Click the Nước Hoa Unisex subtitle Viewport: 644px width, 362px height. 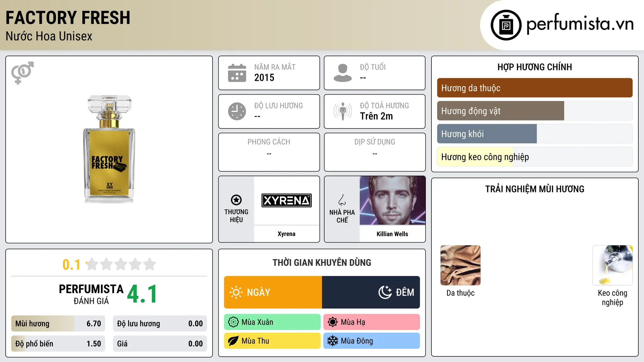pos(49,36)
